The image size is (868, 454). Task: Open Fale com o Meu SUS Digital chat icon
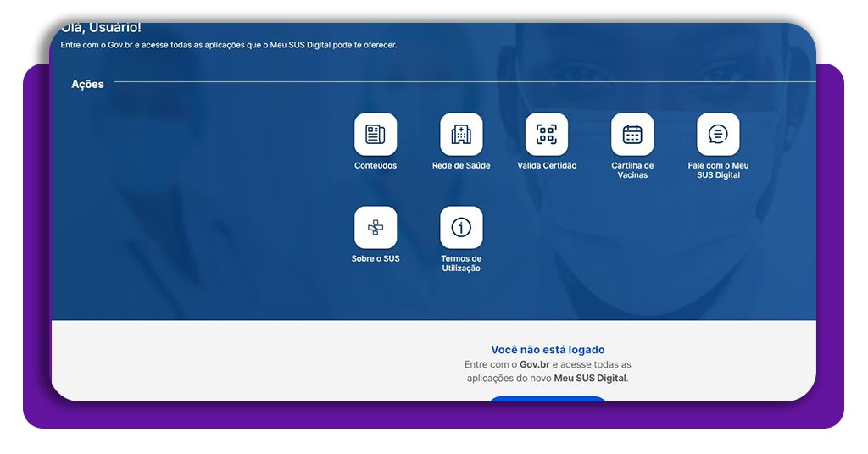click(718, 135)
